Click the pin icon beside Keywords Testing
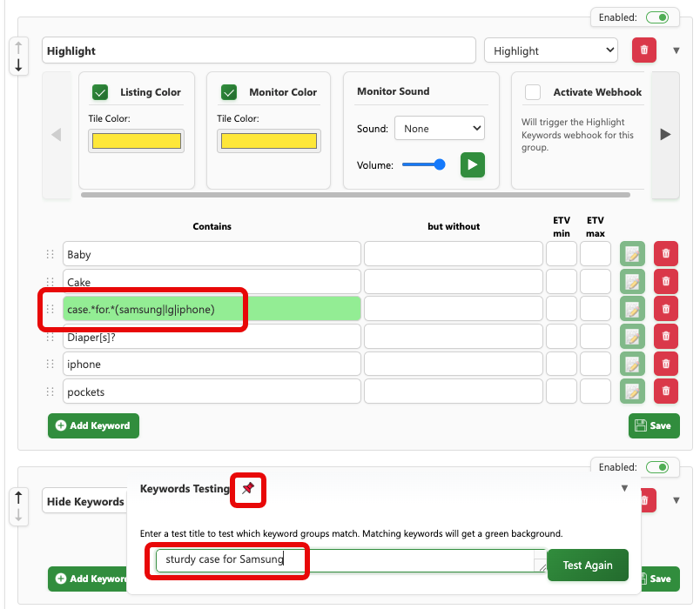The height and width of the screenshot is (609, 700). 248,489
